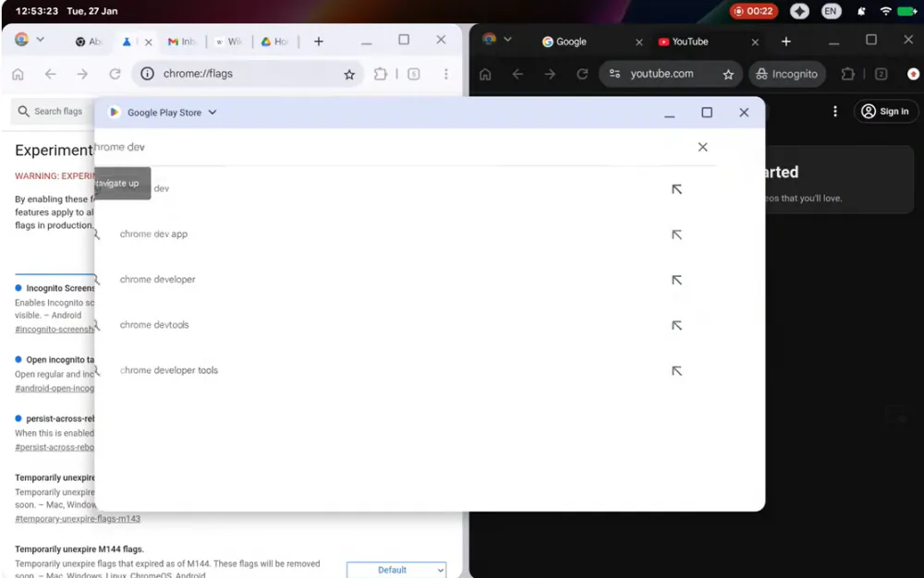This screenshot has width=924, height=578.
Task: Go to the home page in the YouTube window
Action: [485, 75]
